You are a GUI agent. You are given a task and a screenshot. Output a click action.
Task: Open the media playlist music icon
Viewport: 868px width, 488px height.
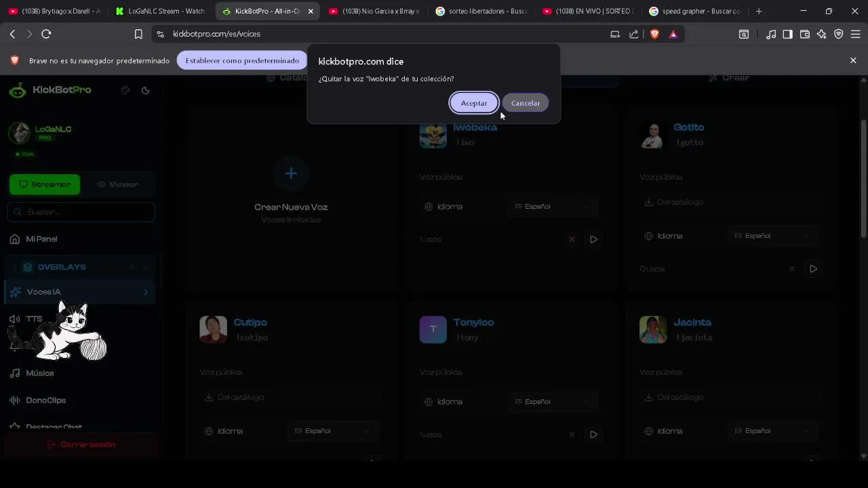[x=771, y=34]
